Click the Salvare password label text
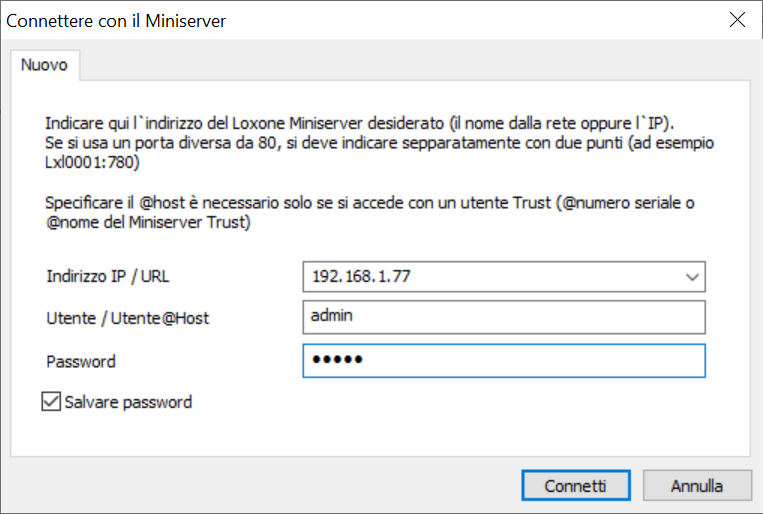This screenshot has height=514, width=763. coord(128,402)
